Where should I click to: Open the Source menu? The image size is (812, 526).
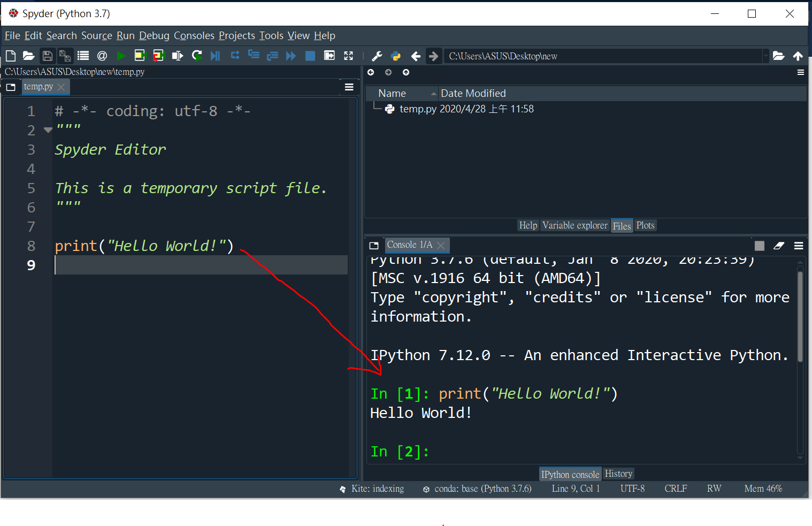coord(97,35)
